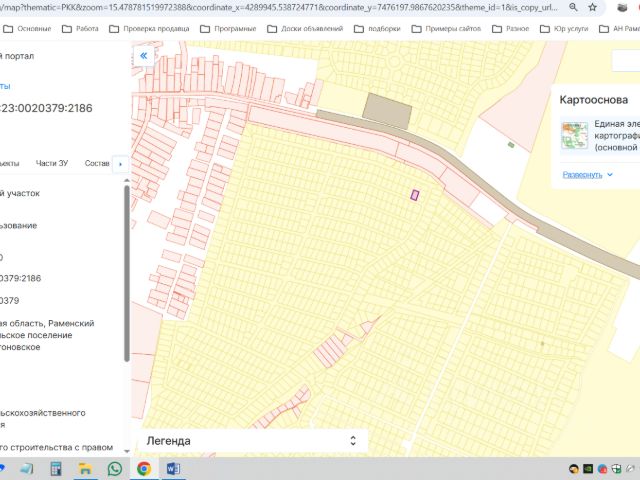Switch to the Части ЗУ tab

[x=52, y=163]
